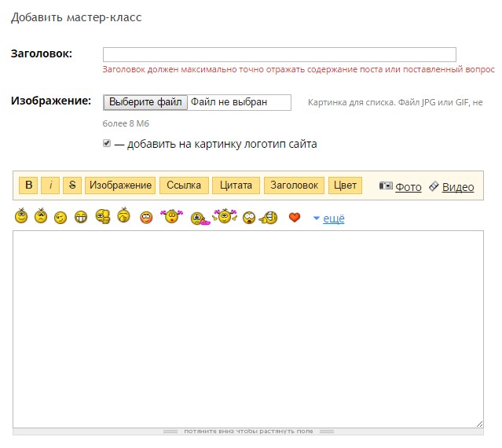Screen dimensions: 502x448
Task: Insert the winking smiley emoticon
Action: point(60,218)
